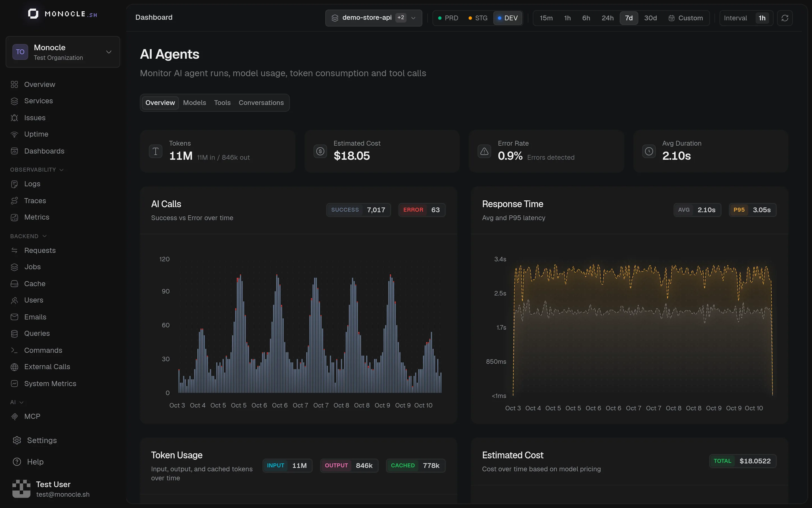Click the Requests arrows icon
This screenshot has width=812, height=508.
(x=14, y=250)
